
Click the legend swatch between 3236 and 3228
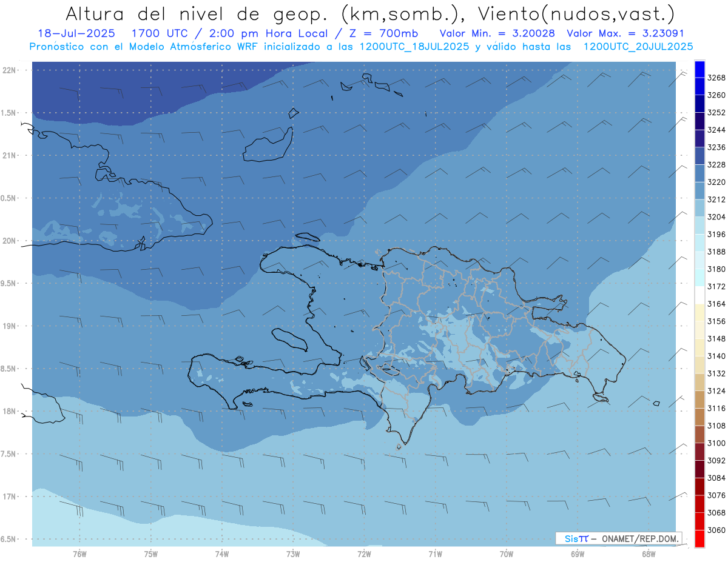click(x=699, y=156)
